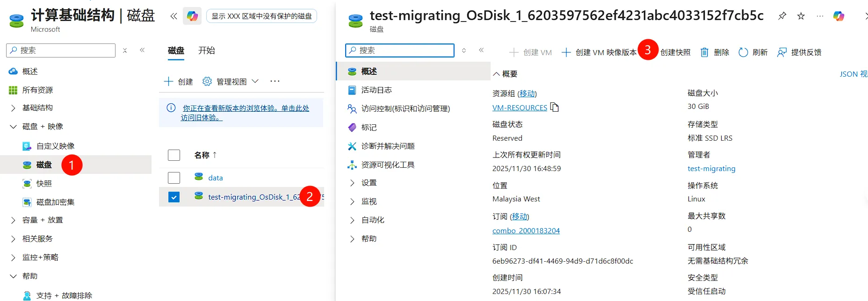Refresh disk details with 刷新
Viewport: 868px width, 301px height.
pyautogui.click(x=752, y=52)
